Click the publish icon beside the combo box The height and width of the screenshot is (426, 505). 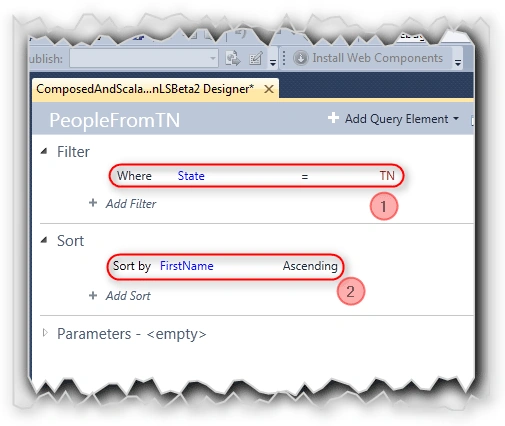[233, 58]
